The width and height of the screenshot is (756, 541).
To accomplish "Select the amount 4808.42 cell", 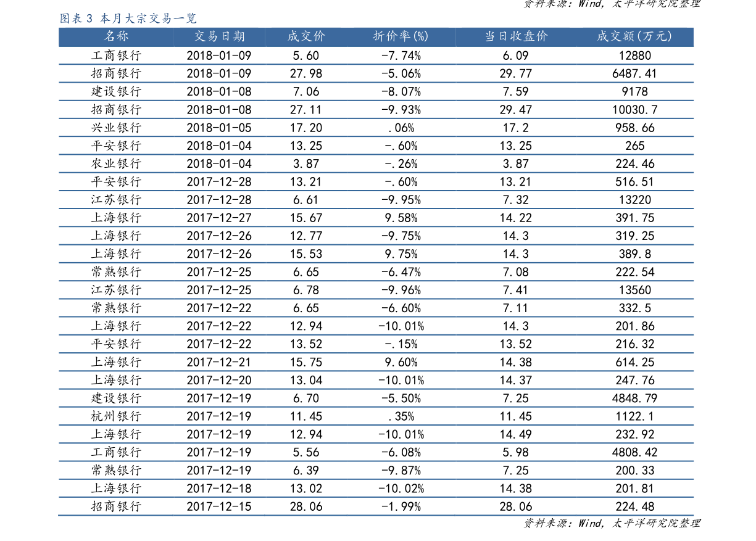I will [x=634, y=452].
